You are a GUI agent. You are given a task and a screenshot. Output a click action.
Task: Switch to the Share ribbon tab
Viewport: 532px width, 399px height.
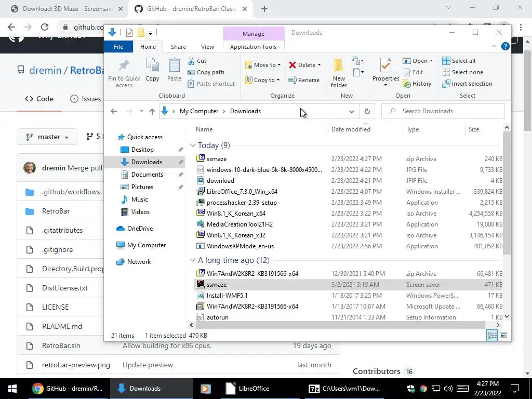pos(178,47)
